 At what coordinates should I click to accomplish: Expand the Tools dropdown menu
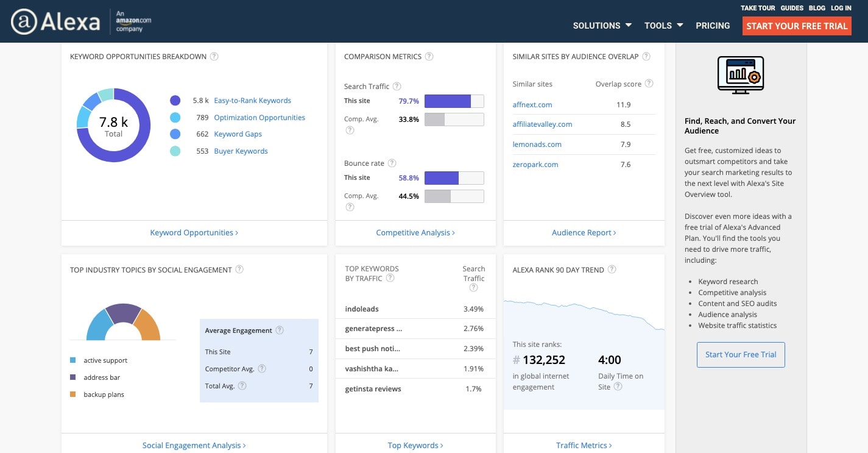point(664,26)
